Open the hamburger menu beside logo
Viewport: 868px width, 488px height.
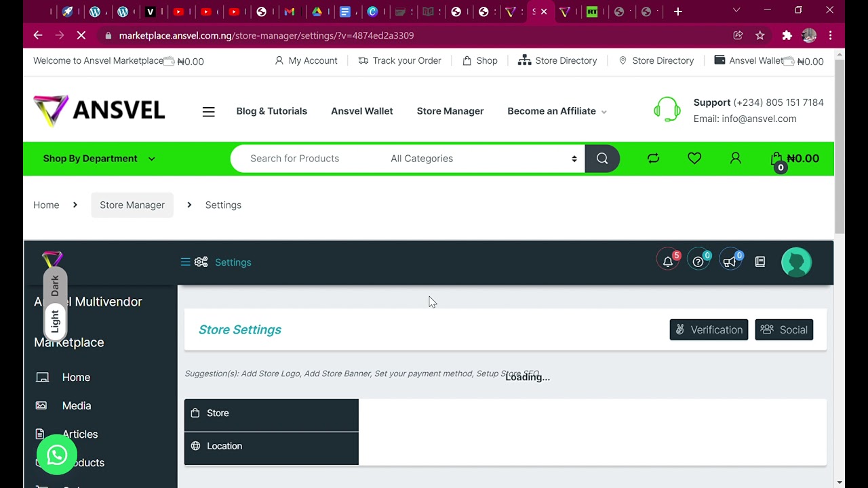point(208,111)
